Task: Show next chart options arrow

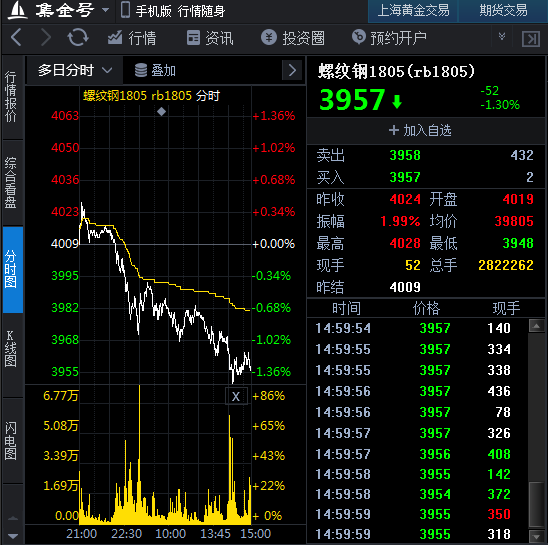Action: (292, 70)
